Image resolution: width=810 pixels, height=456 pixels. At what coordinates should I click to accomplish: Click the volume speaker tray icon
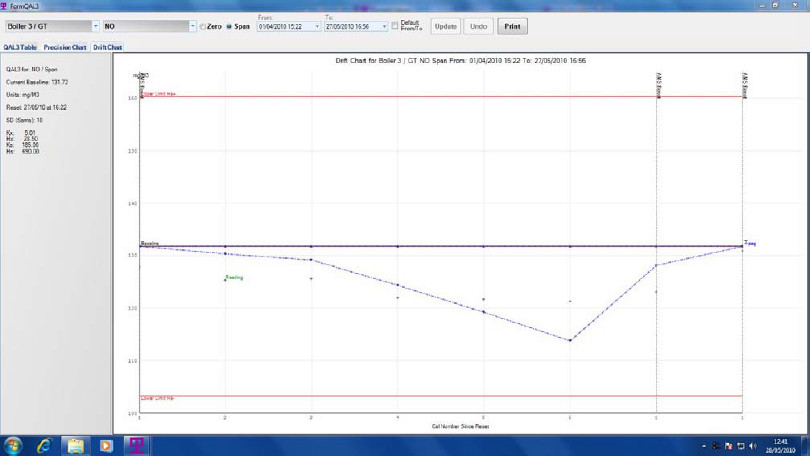[751, 445]
